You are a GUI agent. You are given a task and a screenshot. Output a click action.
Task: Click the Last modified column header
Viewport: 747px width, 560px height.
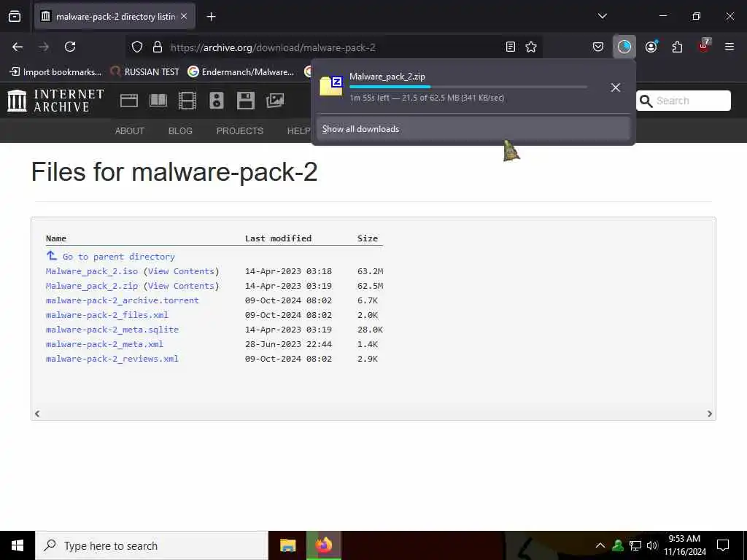[x=278, y=238]
